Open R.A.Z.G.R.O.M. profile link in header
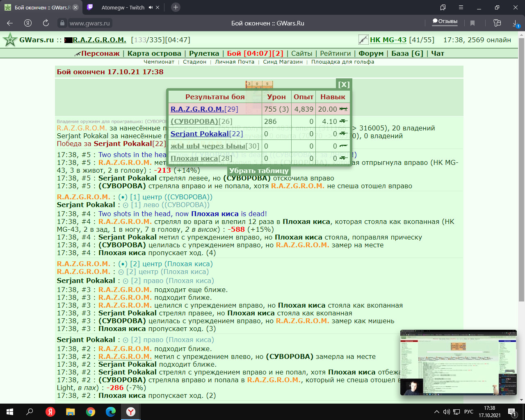The image size is (525, 420). (x=99, y=40)
